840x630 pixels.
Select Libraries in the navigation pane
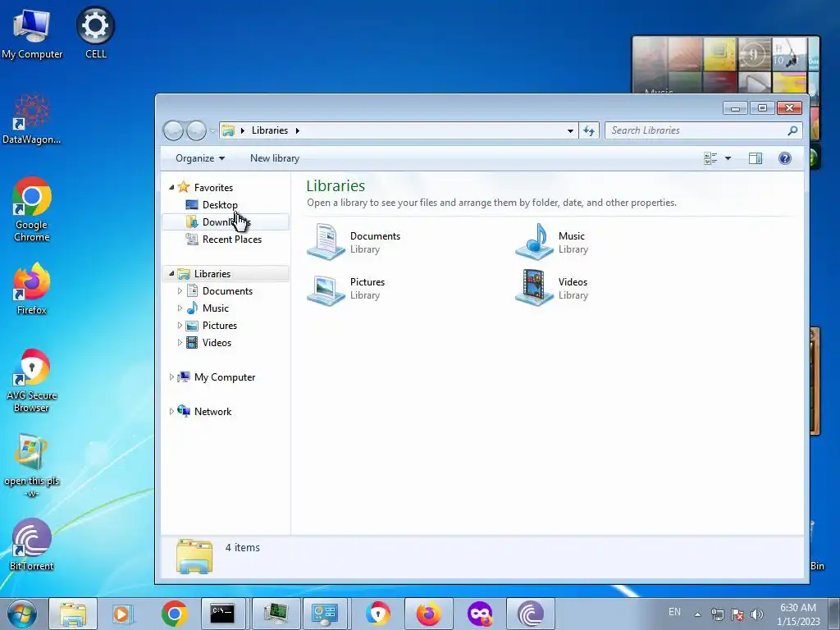click(225, 274)
